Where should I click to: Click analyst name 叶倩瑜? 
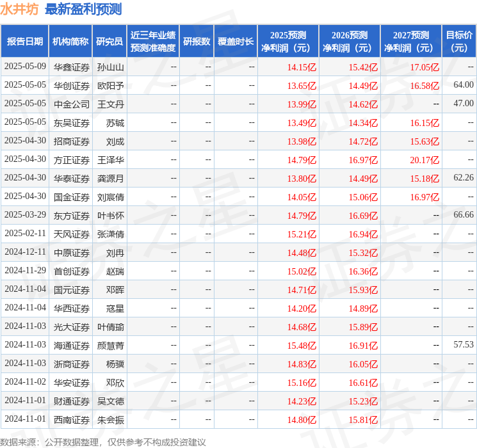(110, 326)
